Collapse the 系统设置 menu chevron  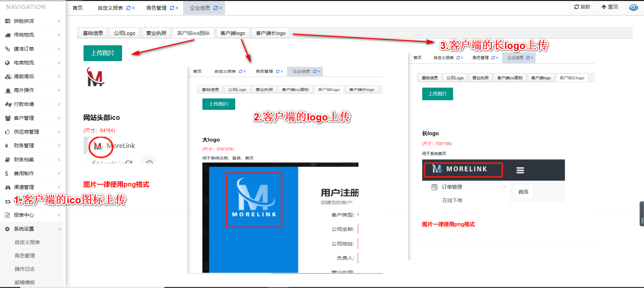(x=59, y=229)
